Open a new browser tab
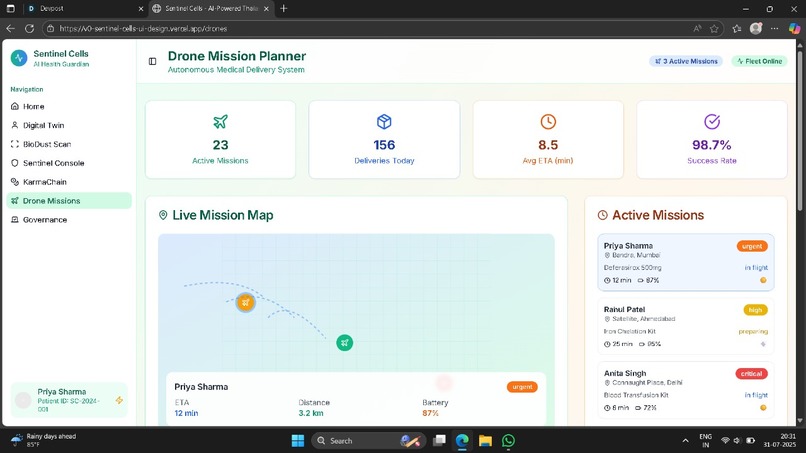The width and height of the screenshot is (806, 453). pyautogui.click(x=283, y=8)
